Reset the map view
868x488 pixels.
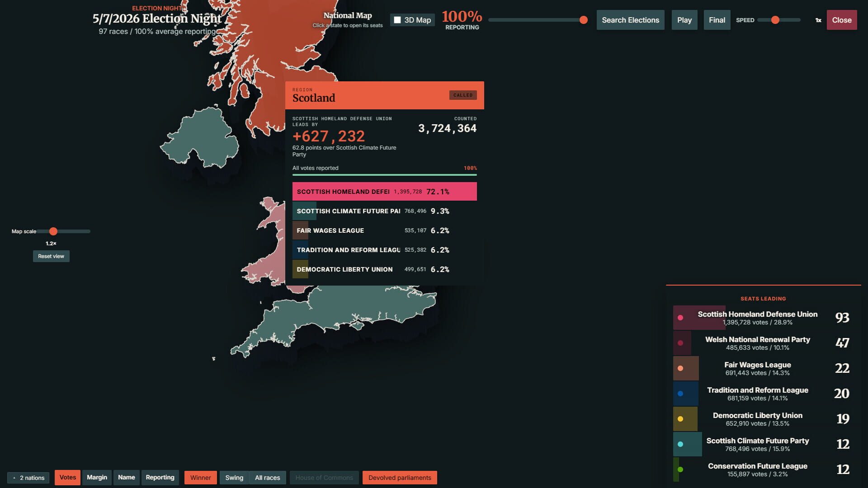click(51, 256)
